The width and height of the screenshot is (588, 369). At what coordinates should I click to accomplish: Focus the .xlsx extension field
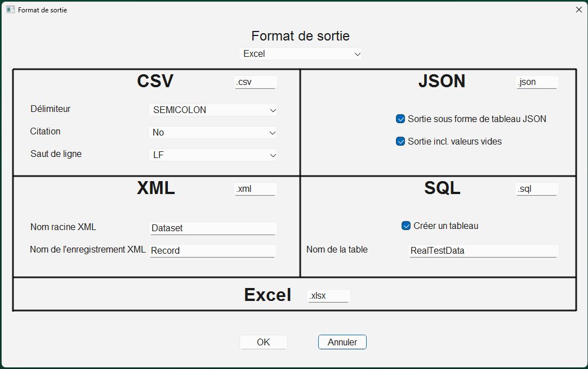[328, 296]
